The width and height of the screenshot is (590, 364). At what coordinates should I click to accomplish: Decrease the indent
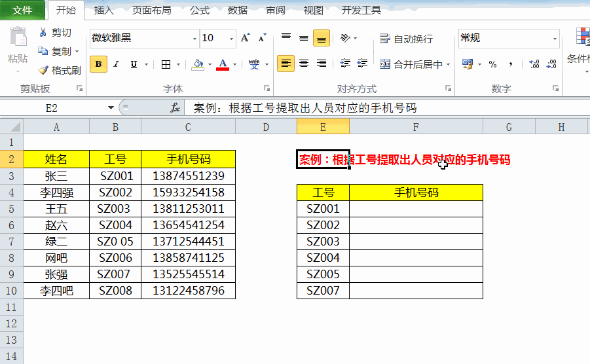point(345,64)
